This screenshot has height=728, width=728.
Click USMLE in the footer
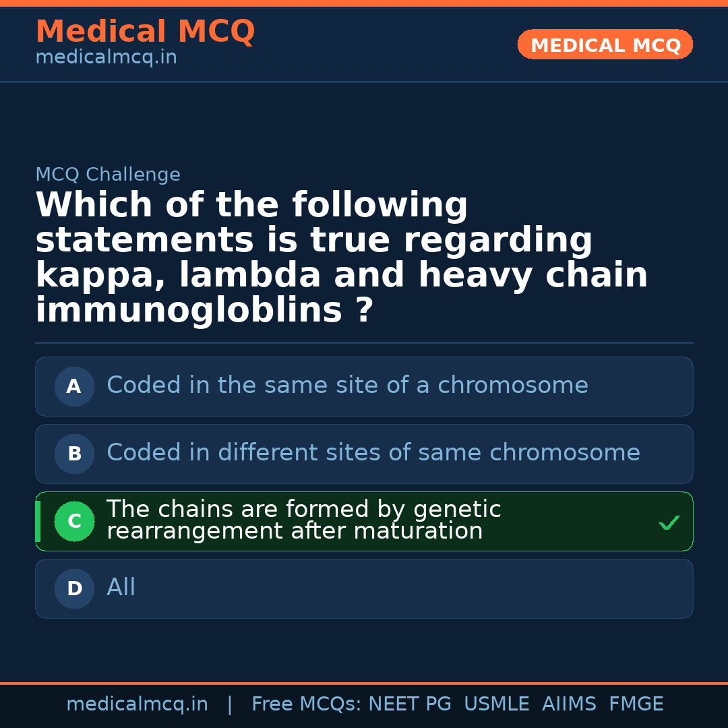pos(496,704)
